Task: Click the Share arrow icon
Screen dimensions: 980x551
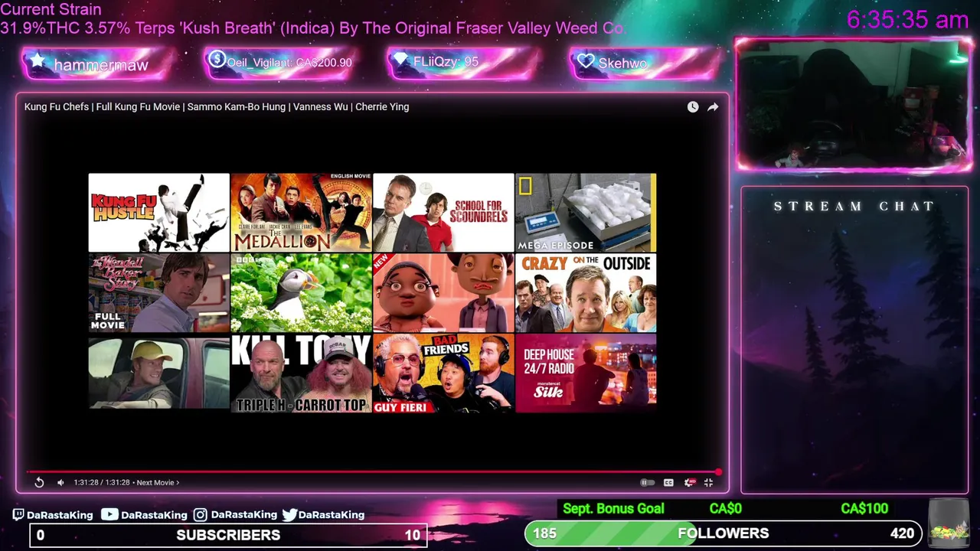Action: 713,107
